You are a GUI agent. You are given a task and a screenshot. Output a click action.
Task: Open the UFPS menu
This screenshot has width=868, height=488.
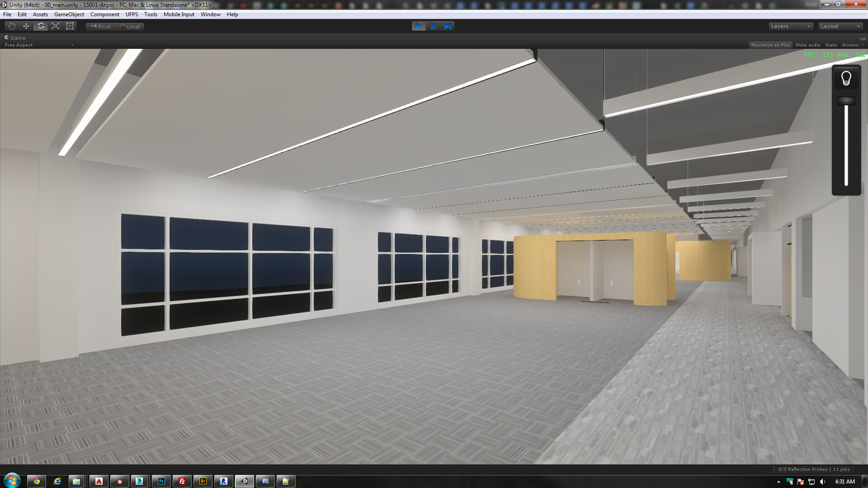click(x=132, y=14)
